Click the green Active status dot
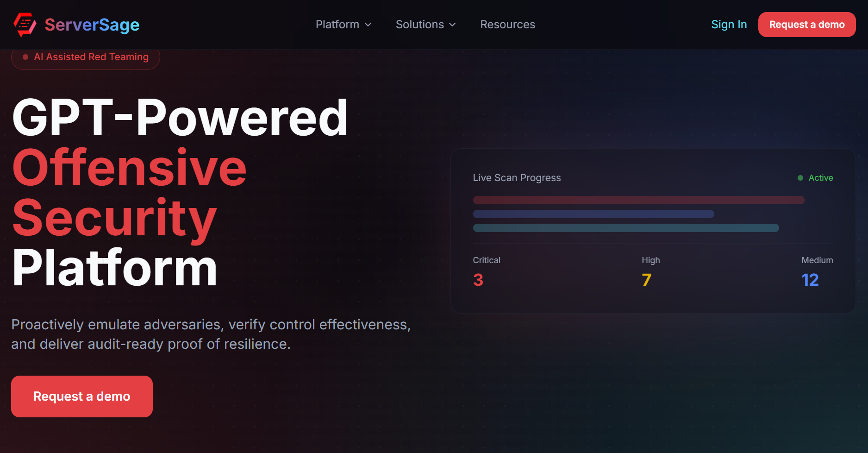 (799, 177)
